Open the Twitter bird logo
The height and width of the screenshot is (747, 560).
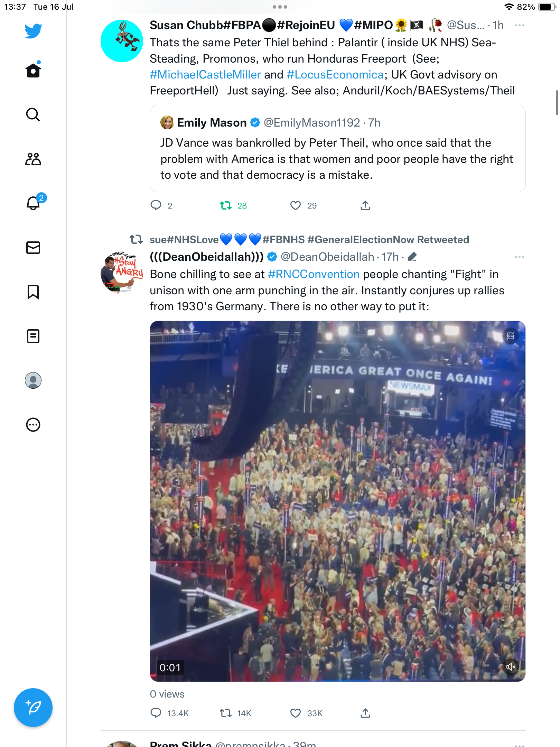(33, 31)
